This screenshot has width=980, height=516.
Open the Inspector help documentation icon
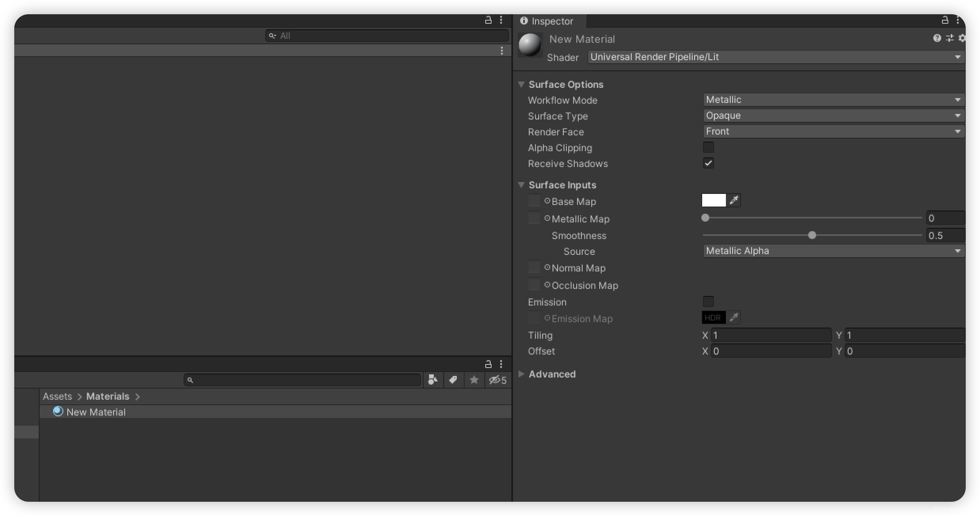click(x=937, y=38)
